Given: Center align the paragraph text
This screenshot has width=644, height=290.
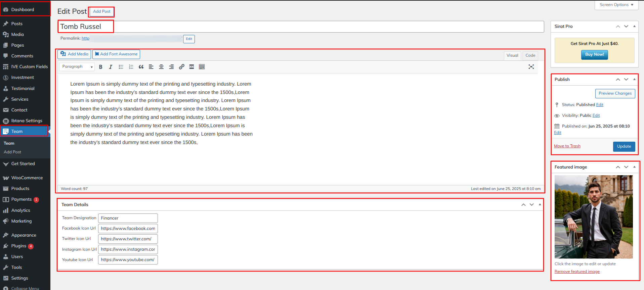Looking at the screenshot, I should click(161, 67).
